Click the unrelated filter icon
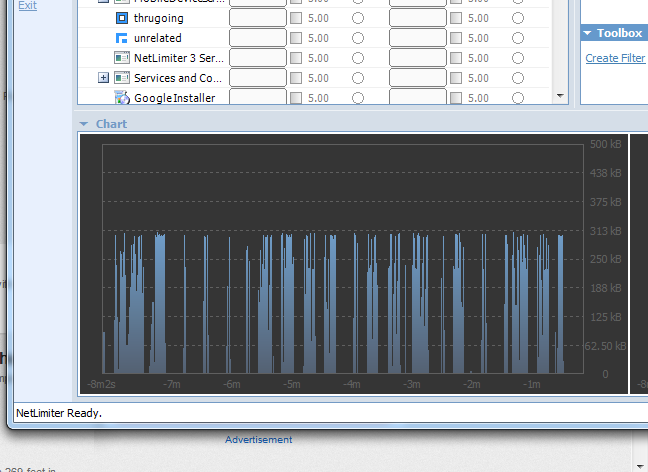The width and height of the screenshot is (648, 472). tap(122, 38)
